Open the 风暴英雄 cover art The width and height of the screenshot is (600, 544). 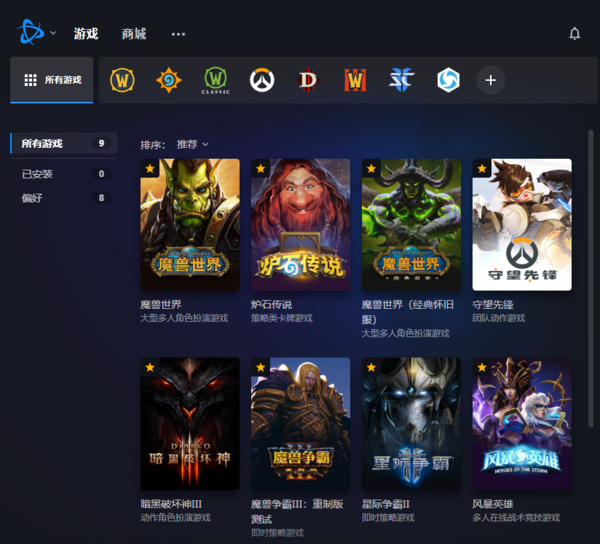(522, 423)
